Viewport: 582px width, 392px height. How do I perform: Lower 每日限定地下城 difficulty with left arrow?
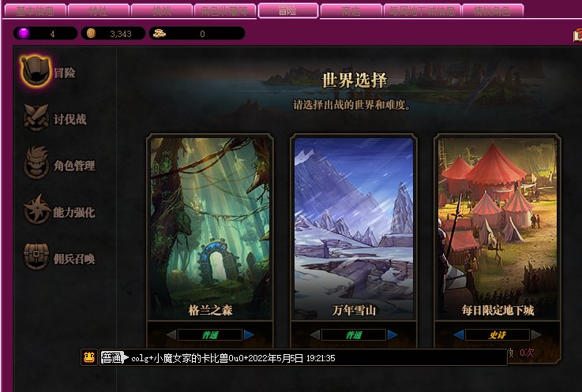459,335
